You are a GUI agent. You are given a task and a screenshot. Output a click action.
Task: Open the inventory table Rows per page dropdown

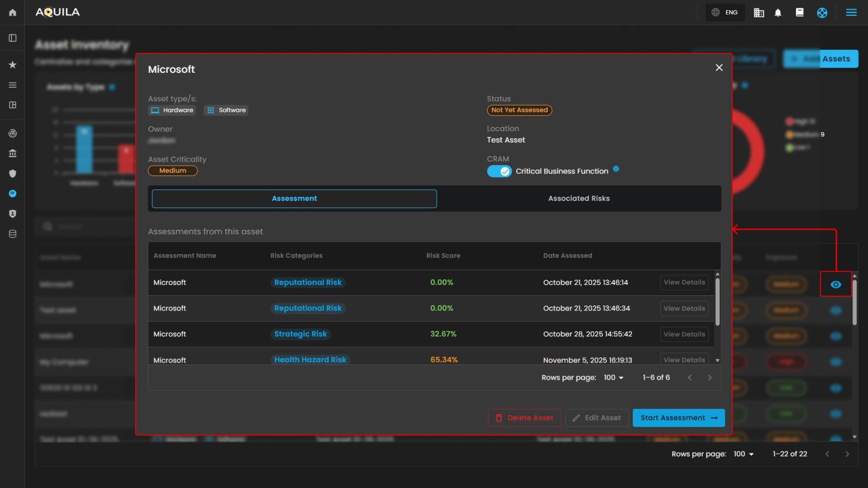coord(743,454)
